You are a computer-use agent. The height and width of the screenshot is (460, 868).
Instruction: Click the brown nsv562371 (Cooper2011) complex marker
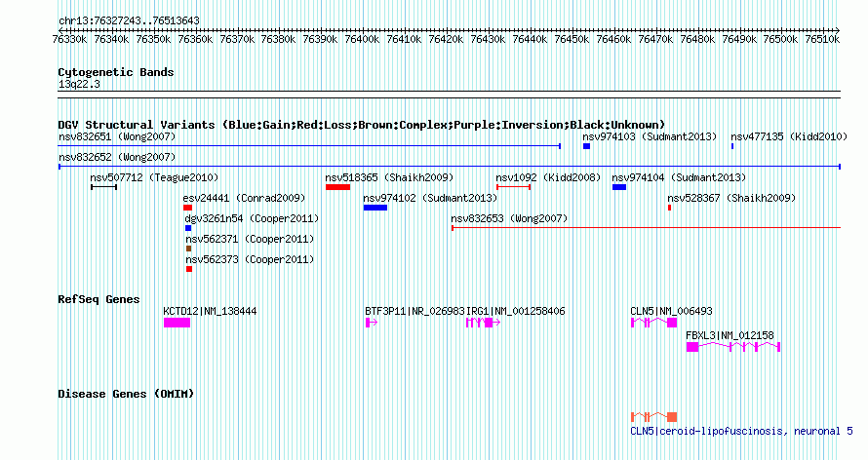click(x=189, y=249)
